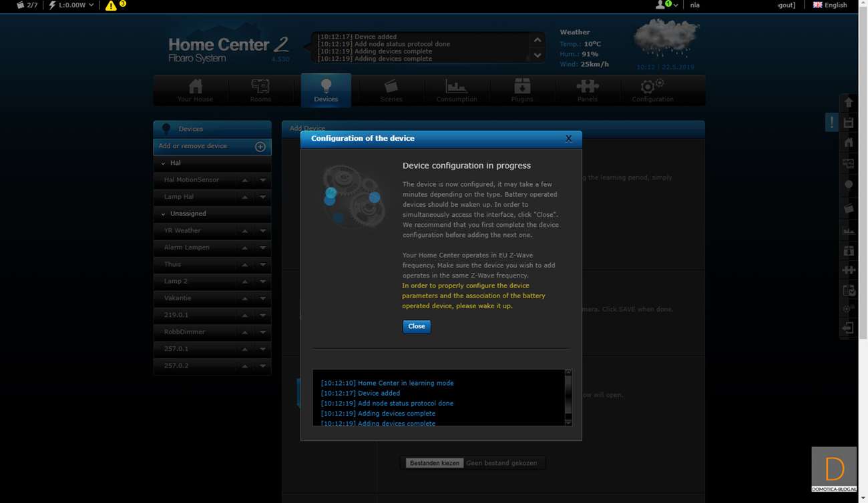This screenshot has width=868, height=503.
Task: Click the yellow warning notifications icon
Action: [111, 5]
